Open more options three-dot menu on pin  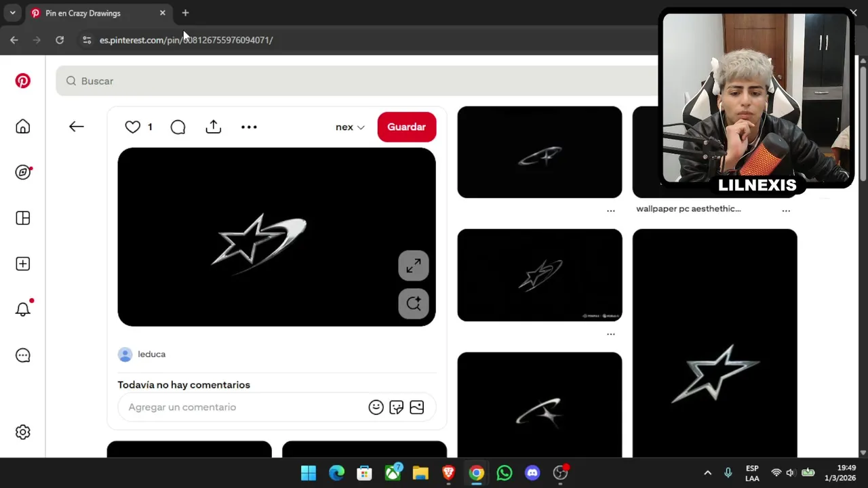coord(249,127)
